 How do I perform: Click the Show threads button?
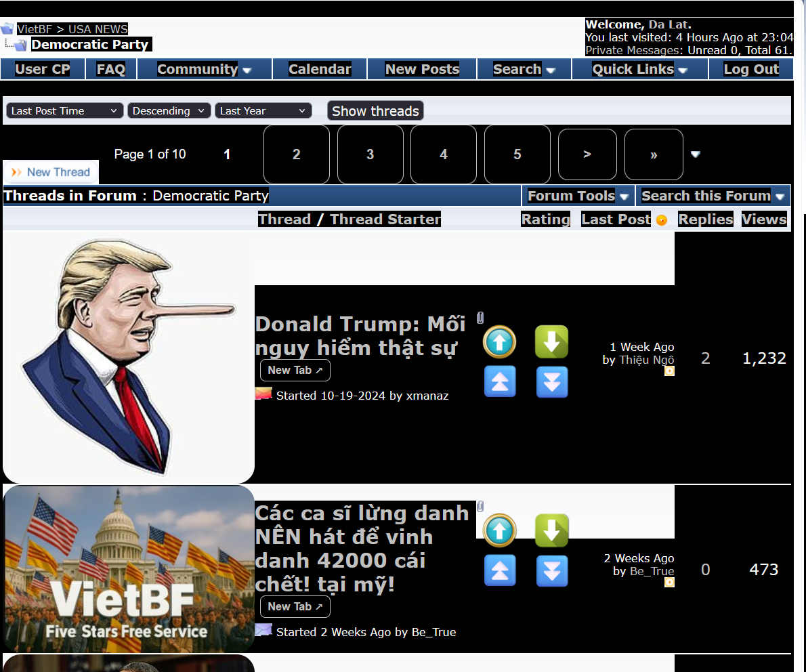pos(375,111)
